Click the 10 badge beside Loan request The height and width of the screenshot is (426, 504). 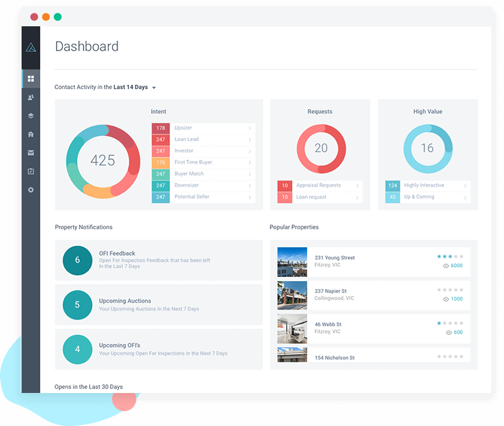(285, 197)
